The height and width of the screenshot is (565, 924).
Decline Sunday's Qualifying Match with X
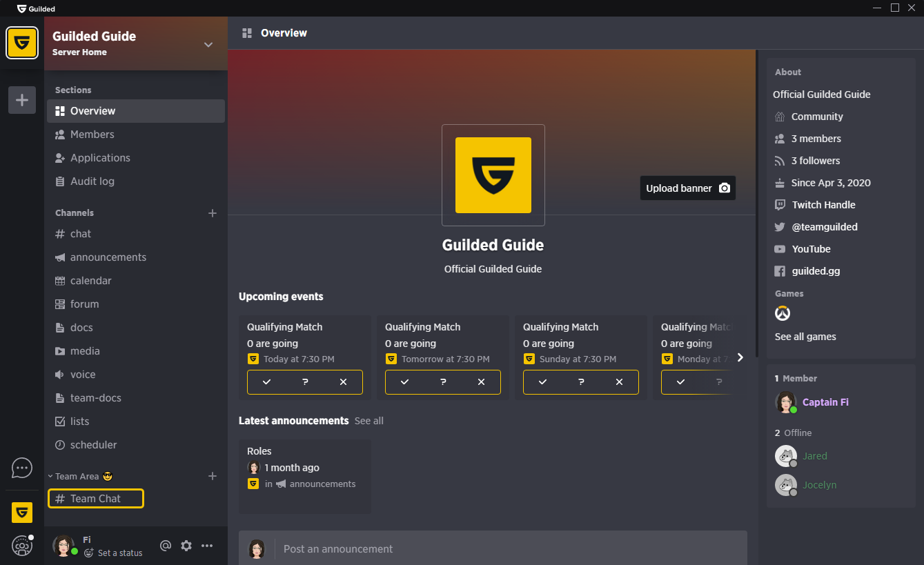pyautogui.click(x=619, y=382)
